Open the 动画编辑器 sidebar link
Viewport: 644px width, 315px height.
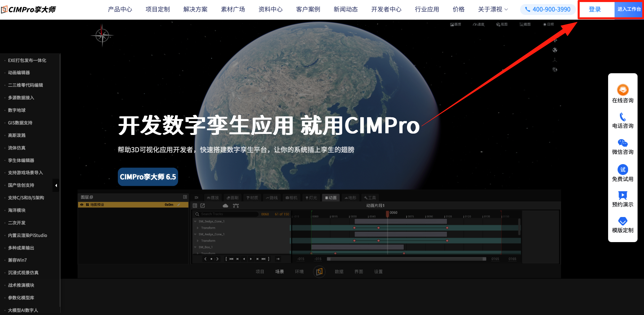pyautogui.click(x=19, y=73)
